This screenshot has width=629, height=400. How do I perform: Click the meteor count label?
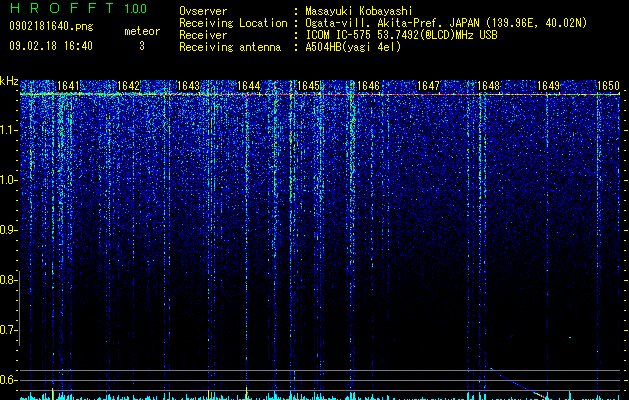point(142,31)
